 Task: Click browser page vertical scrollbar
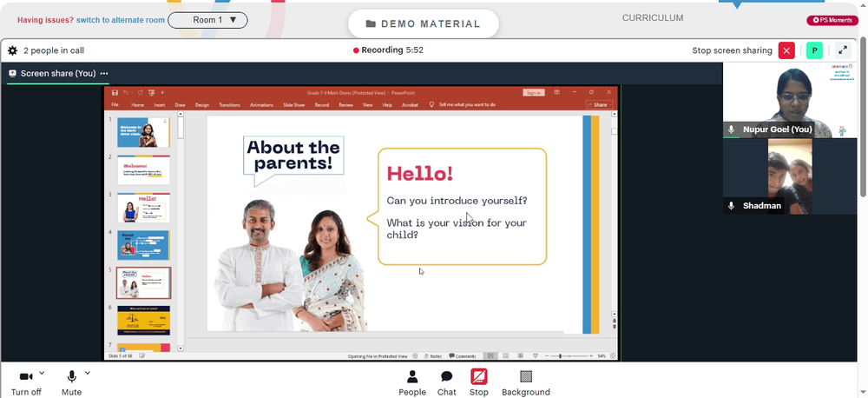pyautogui.click(x=863, y=116)
